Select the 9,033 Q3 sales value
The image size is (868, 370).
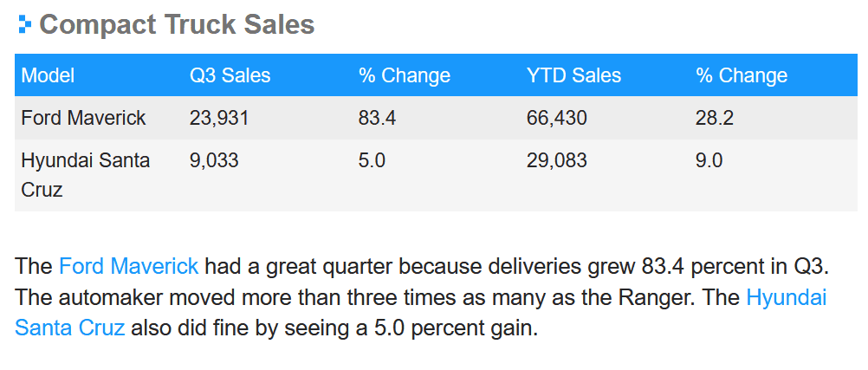[214, 160]
